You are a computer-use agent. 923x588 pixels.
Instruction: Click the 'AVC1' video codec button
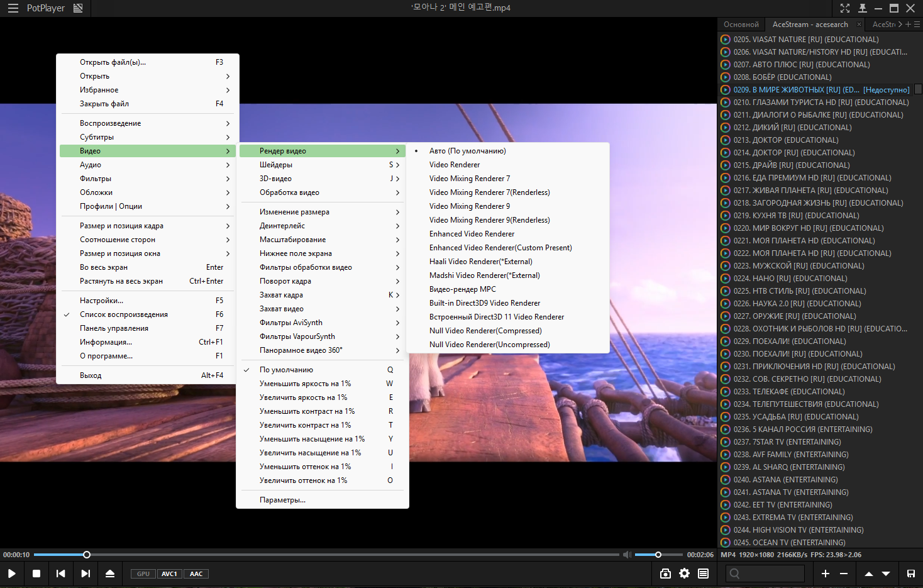pyautogui.click(x=169, y=574)
